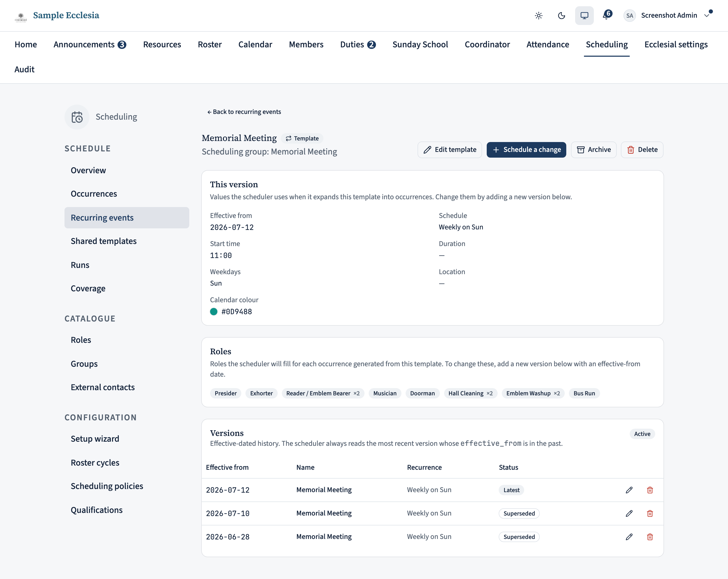Click the Reader / Emblem Bearer chip
728x579 pixels.
323,393
